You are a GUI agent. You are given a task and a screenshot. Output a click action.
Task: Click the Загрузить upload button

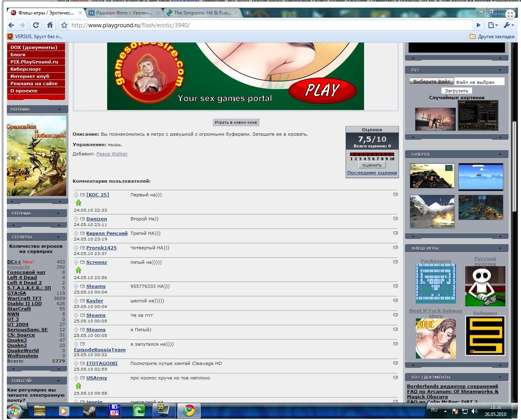point(456,91)
